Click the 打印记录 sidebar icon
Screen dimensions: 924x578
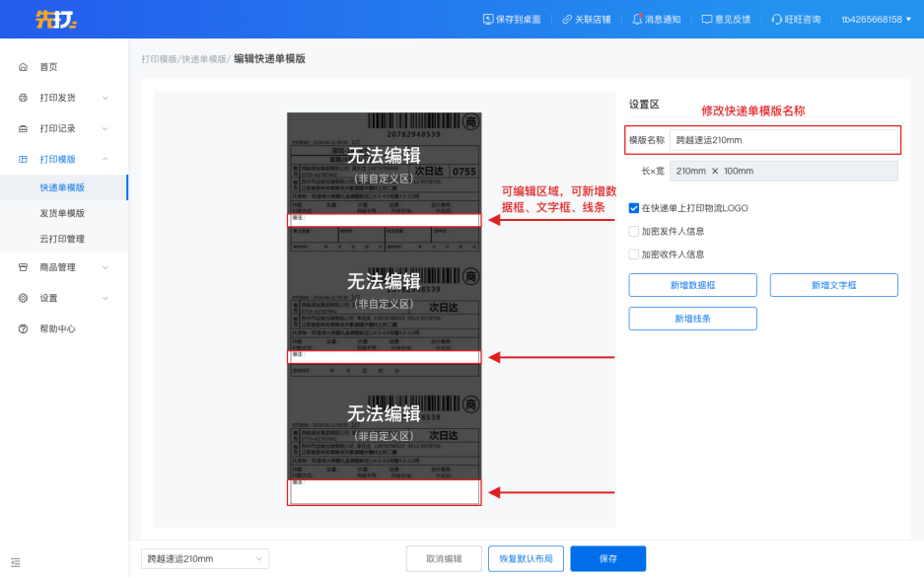click(23, 128)
